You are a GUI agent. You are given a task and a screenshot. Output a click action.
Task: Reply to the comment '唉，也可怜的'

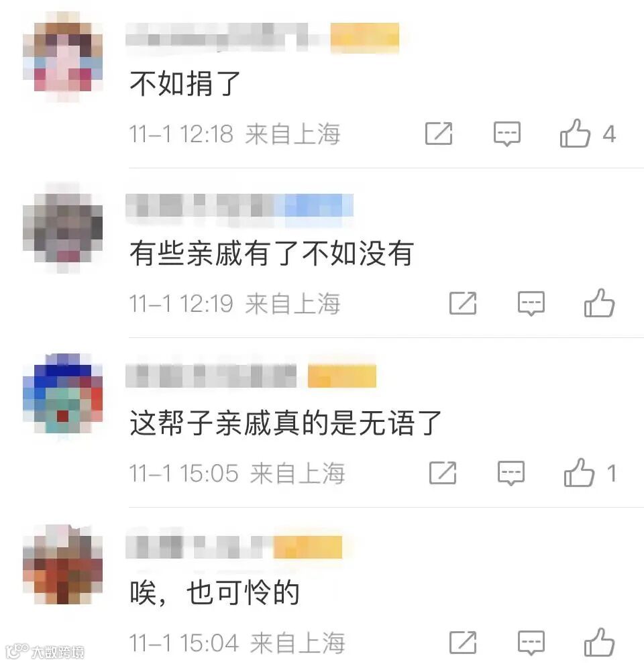coord(531,643)
